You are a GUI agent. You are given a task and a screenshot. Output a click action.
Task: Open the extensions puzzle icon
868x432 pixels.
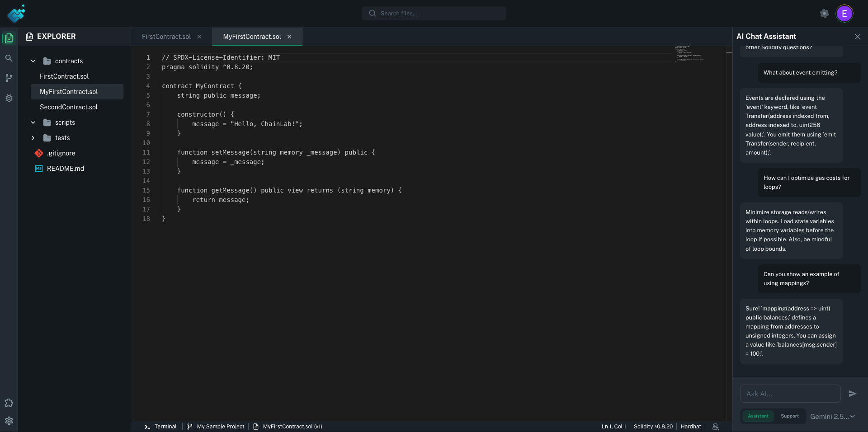pyautogui.click(x=9, y=403)
